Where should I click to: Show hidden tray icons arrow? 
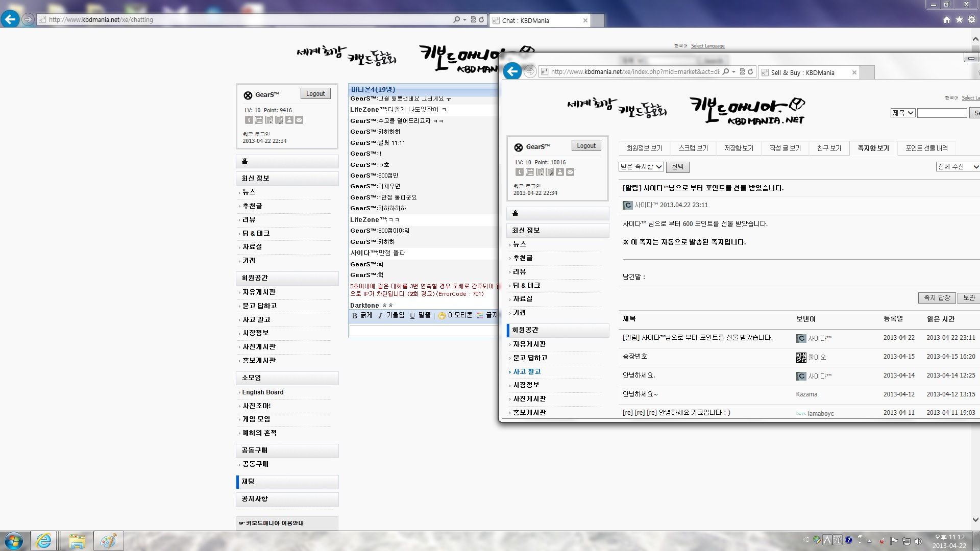869,541
